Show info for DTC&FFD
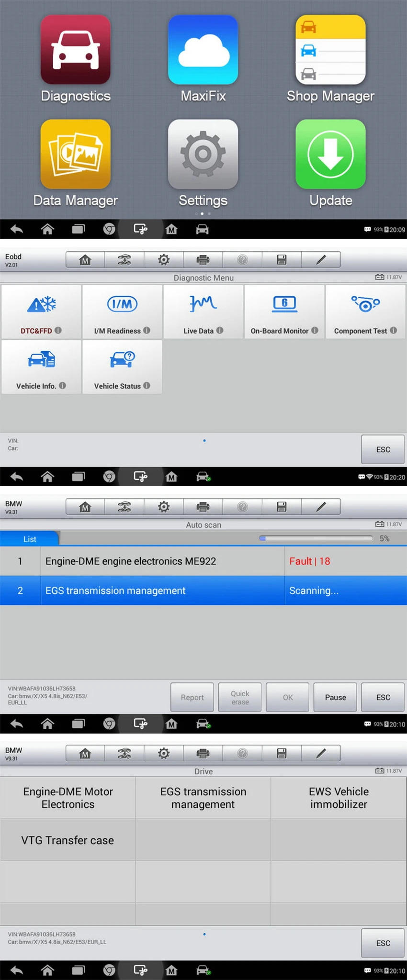Image resolution: width=407 pixels, height=980 pixels. coord(58,330)
